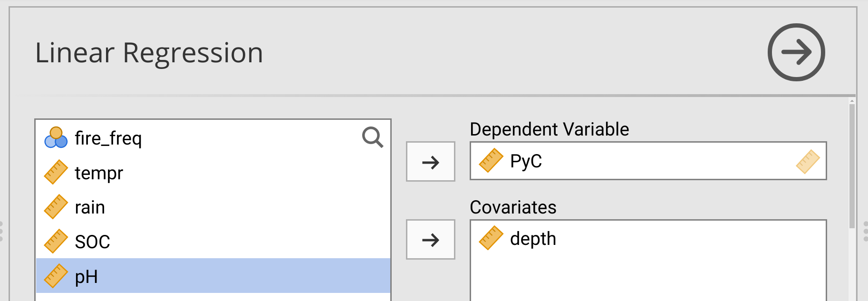Viewport: 868px width, 301px height.
Task: Collapse the Linear Regression options panel arrow
Action: [x=796, y=52]
